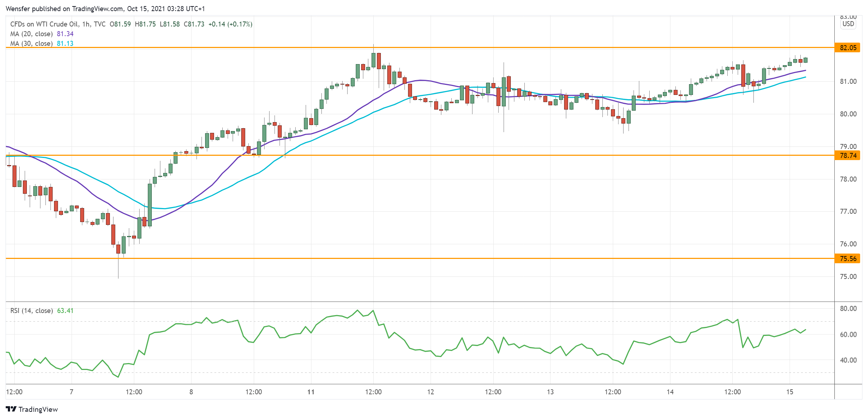Select the MA (20, close) indicator label
Screen dimensions: 868x419
click(x=31, y=34)
